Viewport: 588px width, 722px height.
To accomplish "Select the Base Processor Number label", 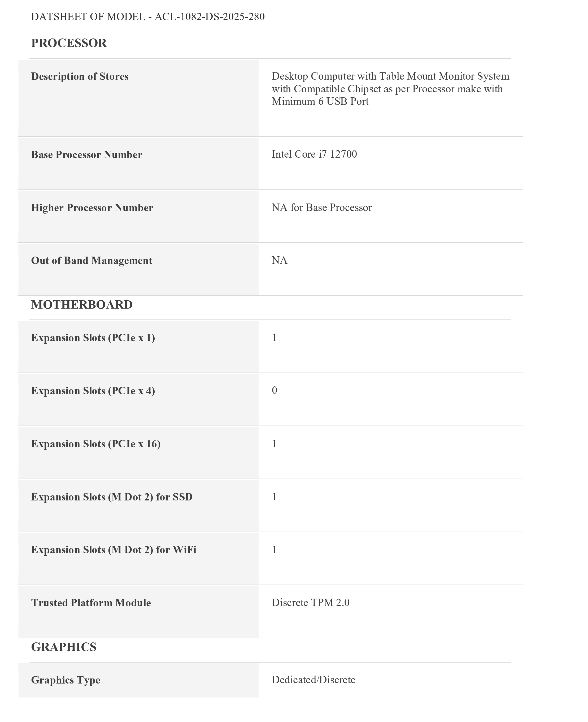I will [x=86, y=154].
